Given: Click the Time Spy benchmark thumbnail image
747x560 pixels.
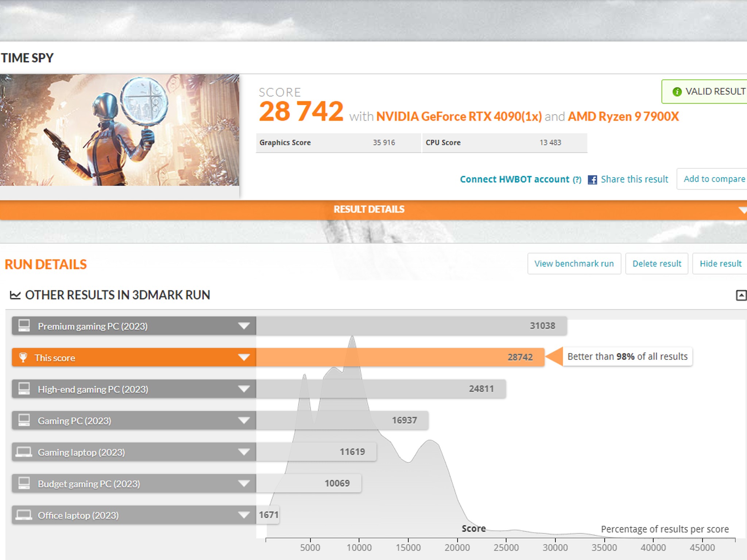Looking at the screenshot, I should coord(120,130).
